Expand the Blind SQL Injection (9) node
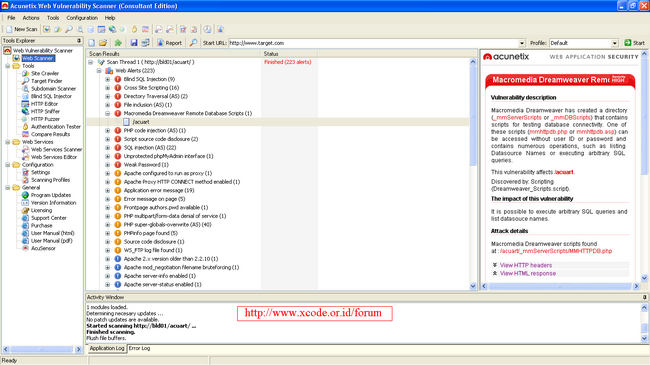650x365 pixels. pos(107,79)
